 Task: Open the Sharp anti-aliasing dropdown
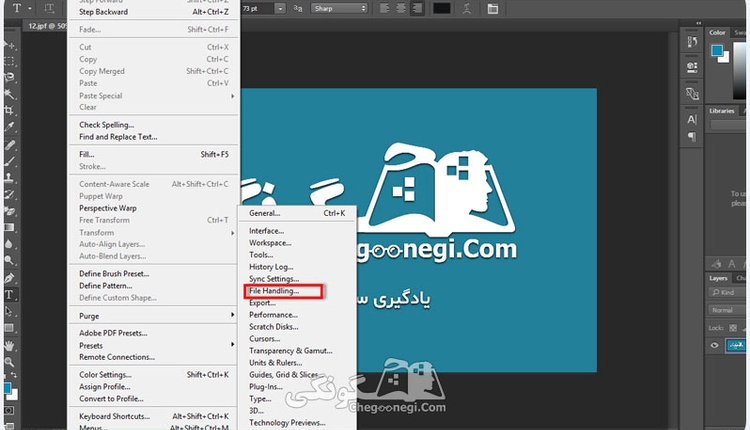[339, 9]
